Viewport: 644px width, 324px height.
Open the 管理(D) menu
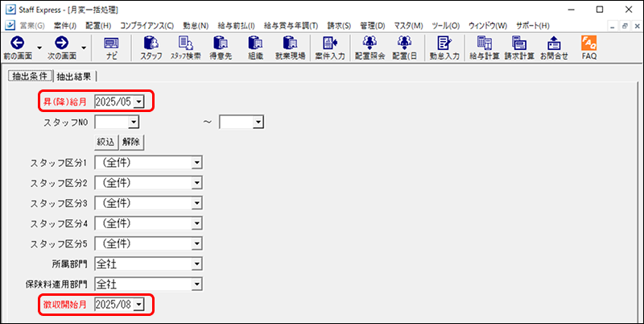pos(373,26)
